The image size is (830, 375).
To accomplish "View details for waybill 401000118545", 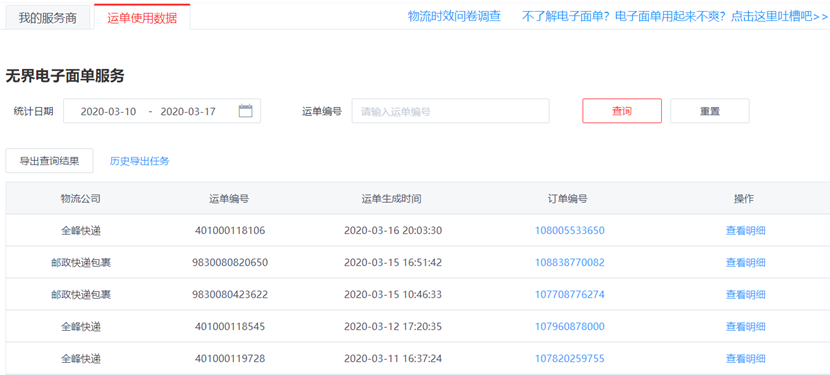I will point(745,326).
